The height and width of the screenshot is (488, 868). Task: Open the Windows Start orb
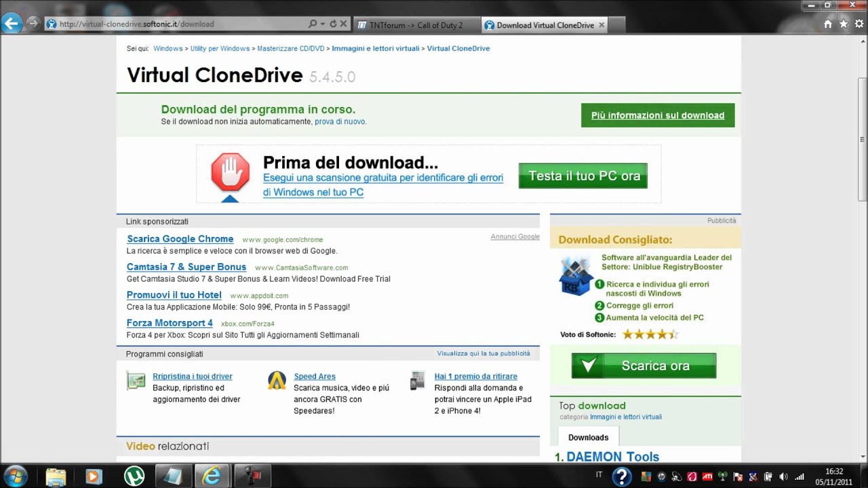[15, 476]
